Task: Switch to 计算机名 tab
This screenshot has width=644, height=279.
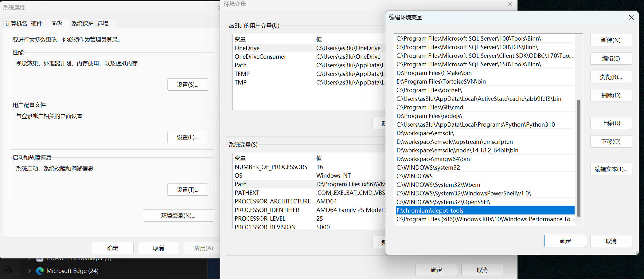Action: (16, 23)
